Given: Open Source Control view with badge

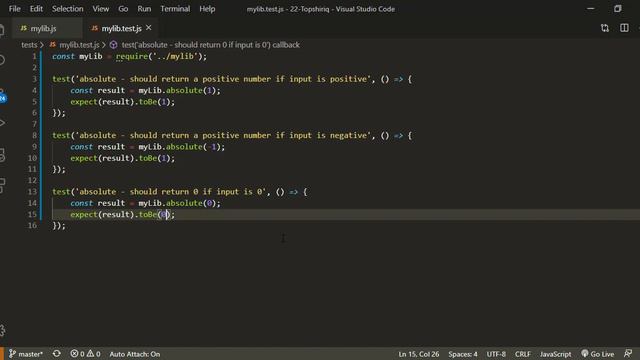Looking at the screenshot, I should (x=2, y=96).
